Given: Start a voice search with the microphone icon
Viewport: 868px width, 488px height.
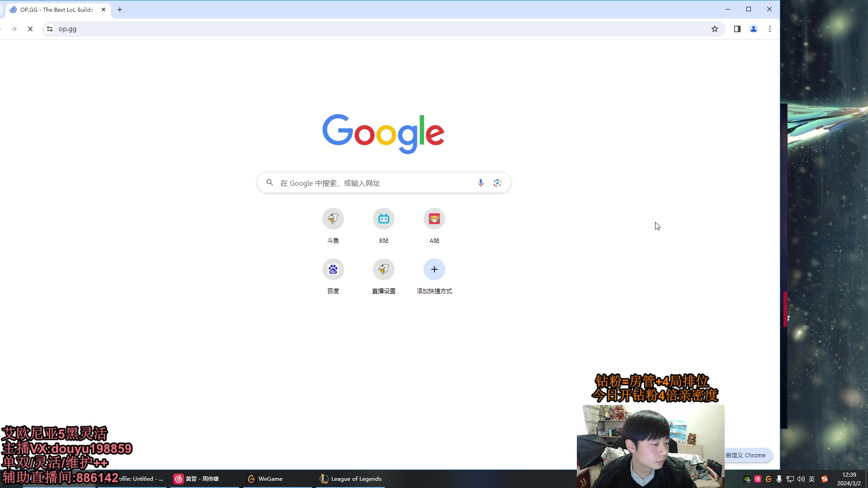Looking at the screenshot, I should click(481, 183).
